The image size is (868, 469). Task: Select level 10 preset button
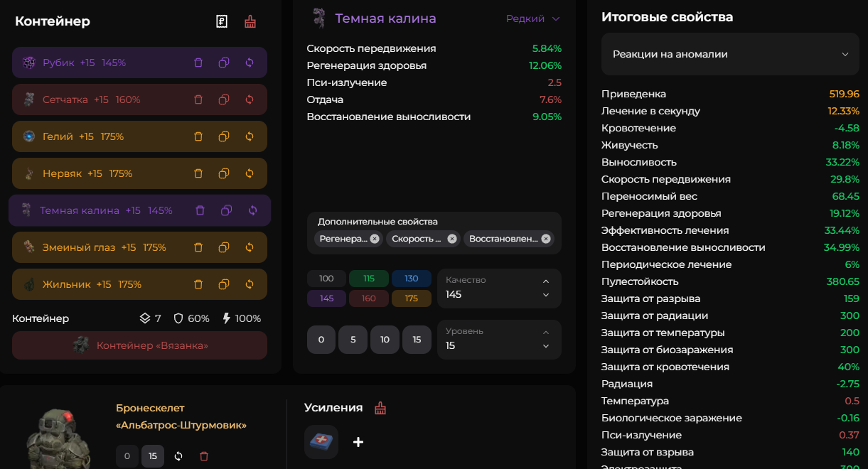tap(385, 340)
